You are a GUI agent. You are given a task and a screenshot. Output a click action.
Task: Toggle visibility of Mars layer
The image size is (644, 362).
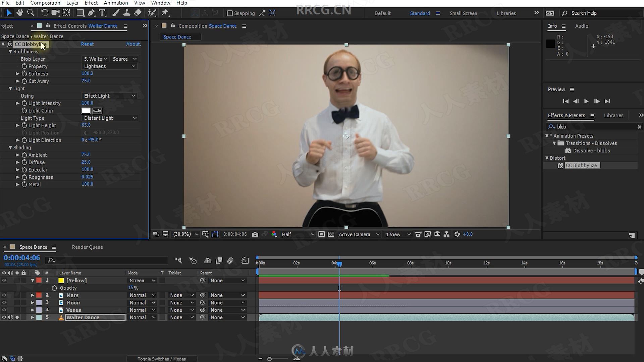click(x=4, y=295)
